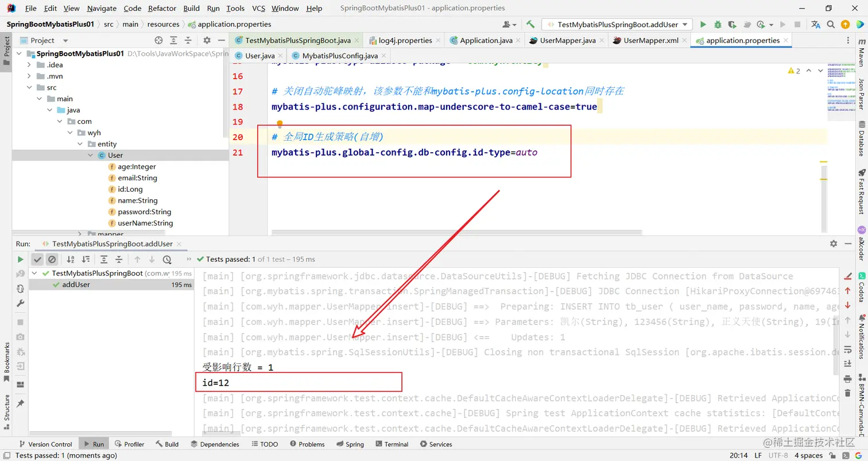Sort tests by duration
The height and width of the screenshot is (461, 868).
86,259
